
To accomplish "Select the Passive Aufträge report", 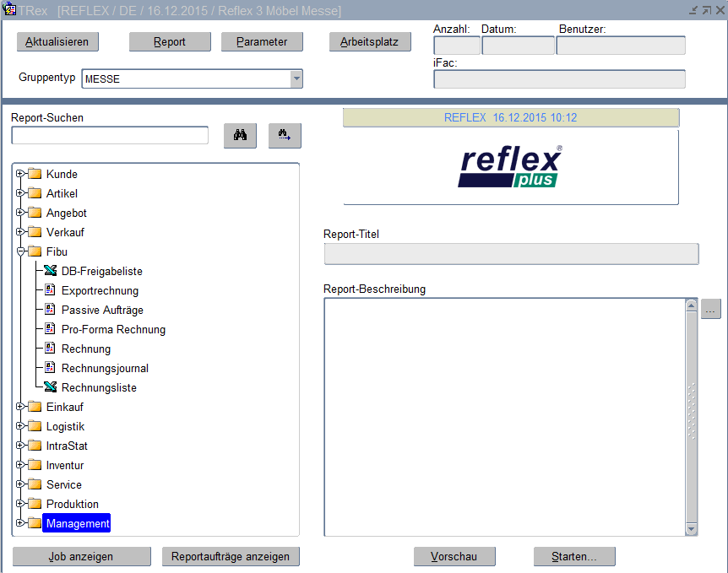I will click(x=102, y=310).
